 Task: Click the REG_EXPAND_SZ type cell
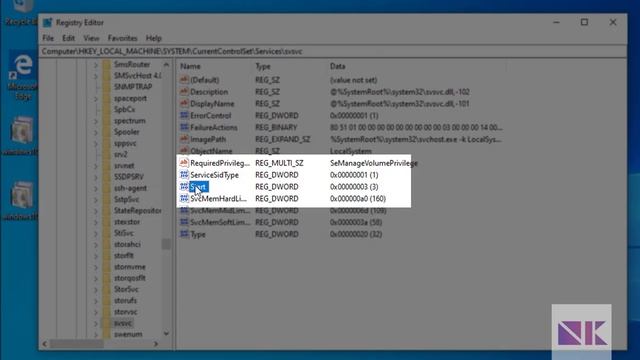(282, 139)
